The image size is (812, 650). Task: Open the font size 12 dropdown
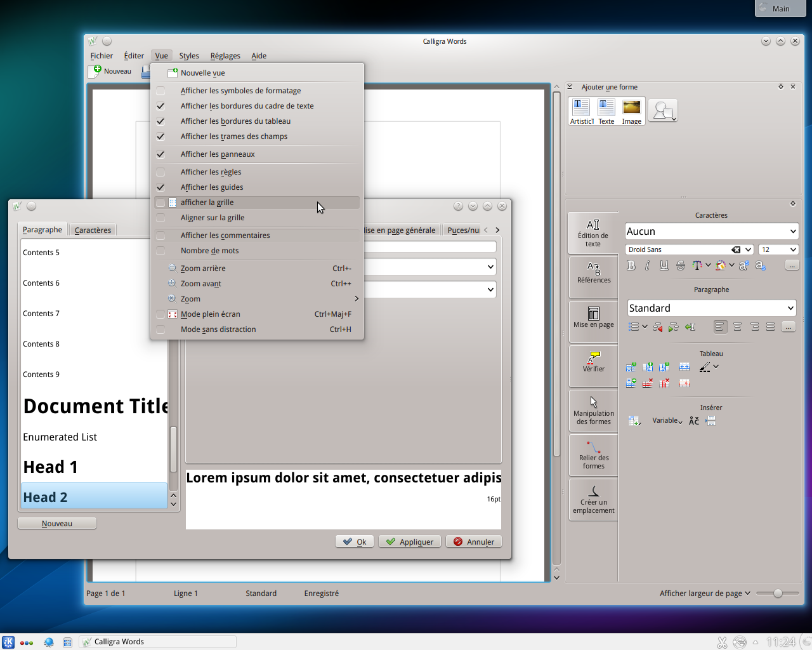tap(778, 249)
